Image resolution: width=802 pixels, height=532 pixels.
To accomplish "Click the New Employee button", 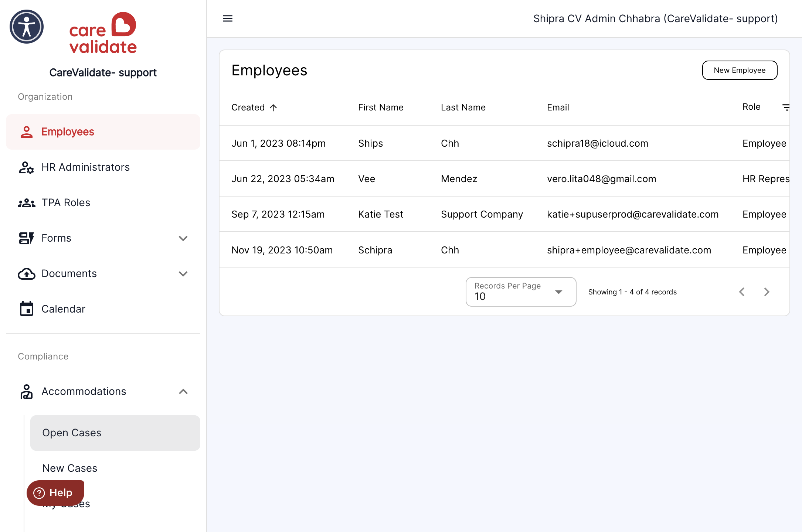I will (x=740, y=70).
